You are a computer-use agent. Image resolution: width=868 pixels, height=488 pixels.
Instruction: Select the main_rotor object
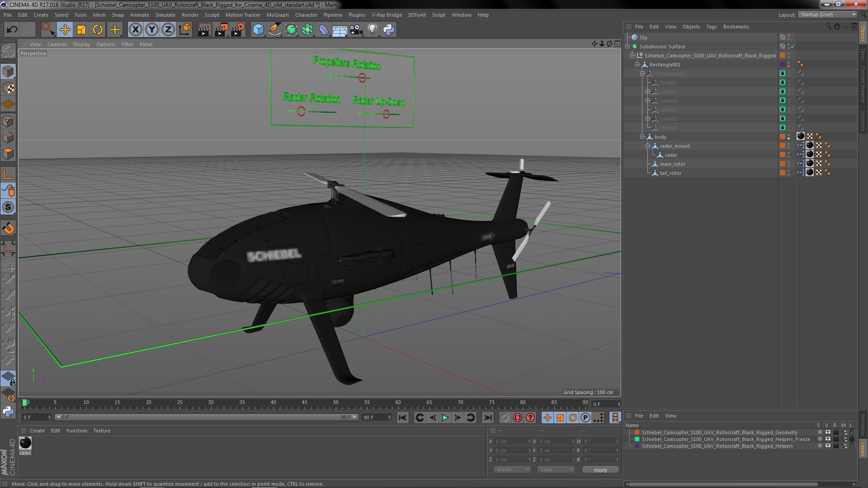[x=672, y=164]
